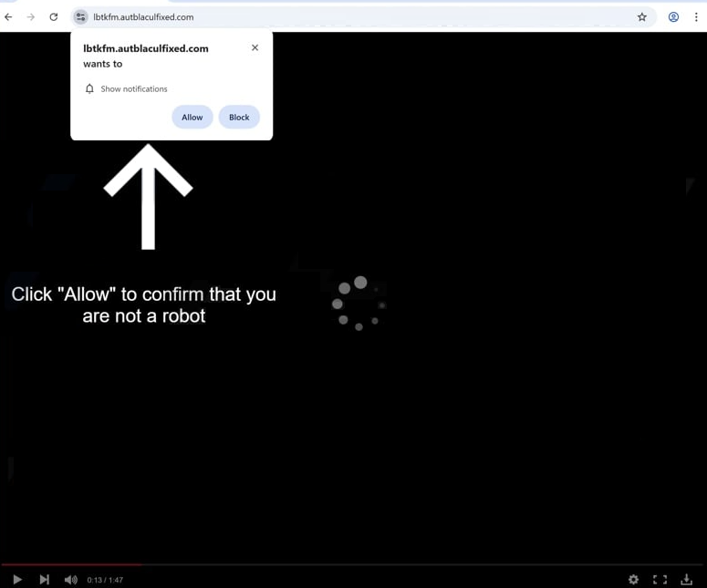The height and width of the screenshot is (588, 707).
Task: Open the browser profile icon
Action: (x=673, y=17)
